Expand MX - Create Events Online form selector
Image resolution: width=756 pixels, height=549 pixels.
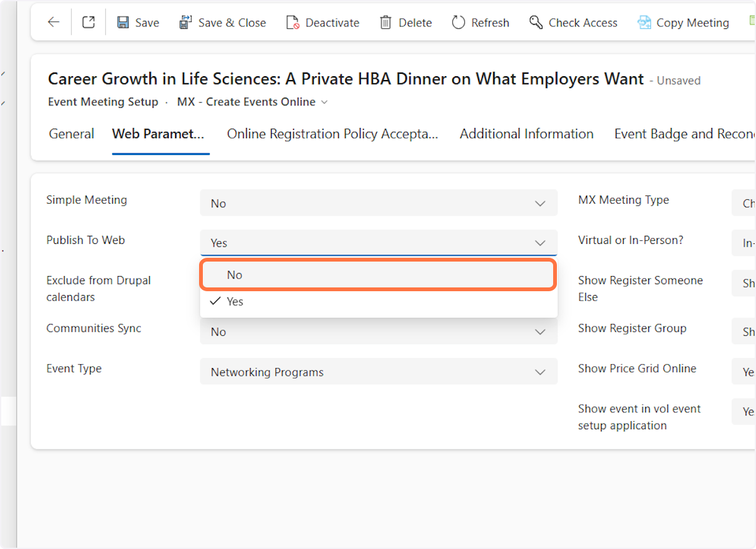tap(252, 102)
